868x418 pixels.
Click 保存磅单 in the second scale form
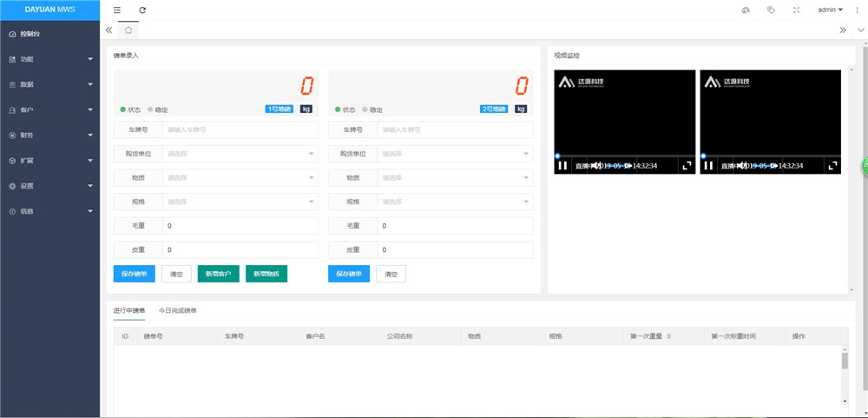click(349, 274)
